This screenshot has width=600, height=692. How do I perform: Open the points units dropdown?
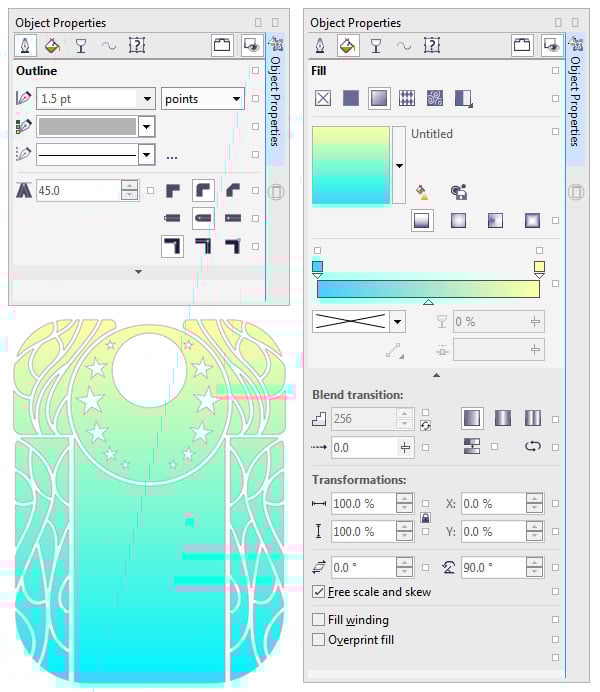[x=236, y=98]
